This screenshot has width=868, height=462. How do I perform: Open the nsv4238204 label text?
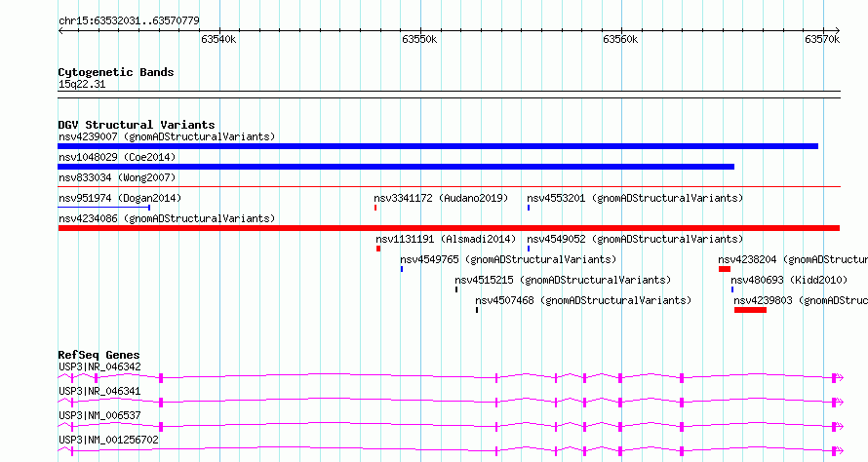pos(793,259)
